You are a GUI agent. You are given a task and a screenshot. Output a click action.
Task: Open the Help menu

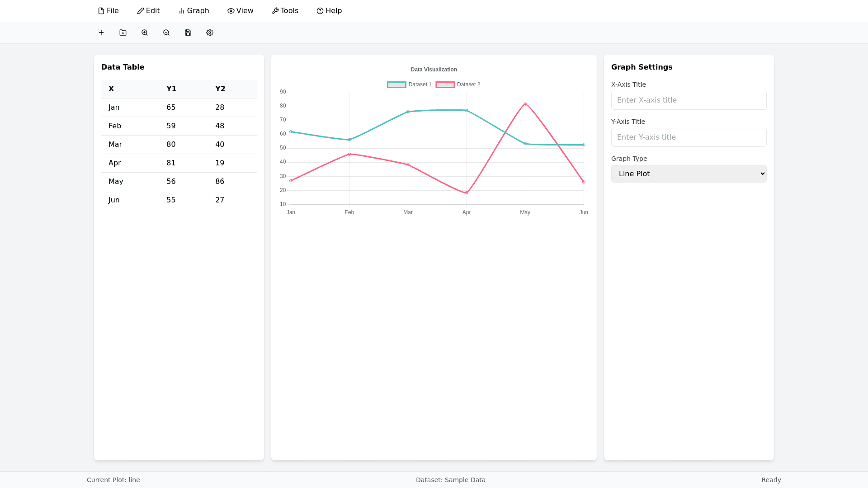pyautogui.click(x=330, y=10)
